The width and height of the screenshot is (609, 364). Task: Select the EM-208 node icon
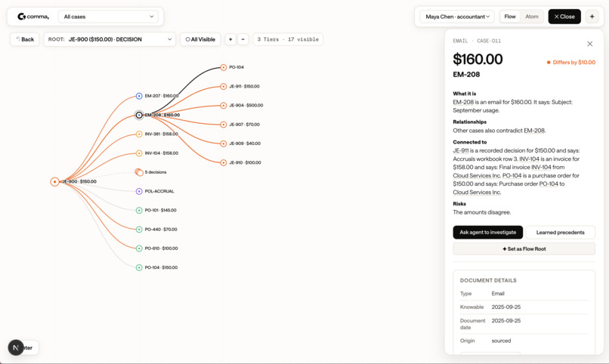coord(139,115)
